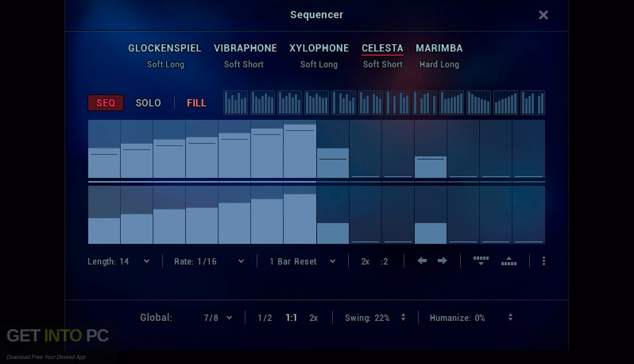Shift sequence right using the right arrow
Screen dimensions: 634x364
442,261
